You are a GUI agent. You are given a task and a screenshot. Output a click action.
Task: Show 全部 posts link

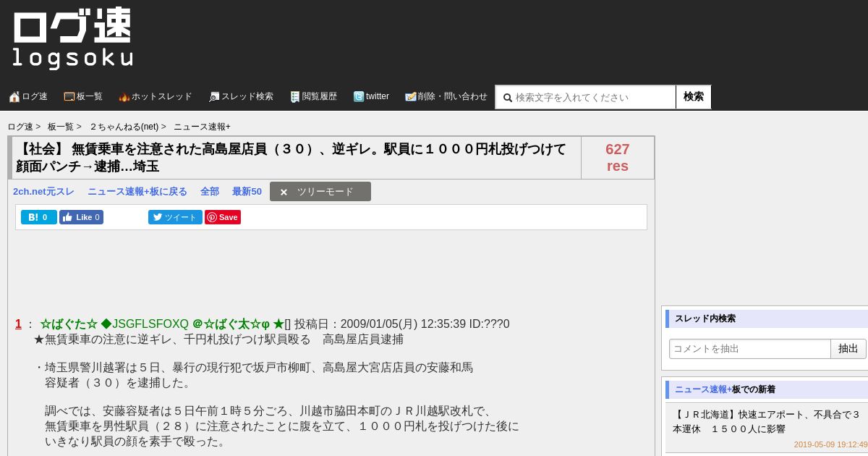(x=210, y=192)
